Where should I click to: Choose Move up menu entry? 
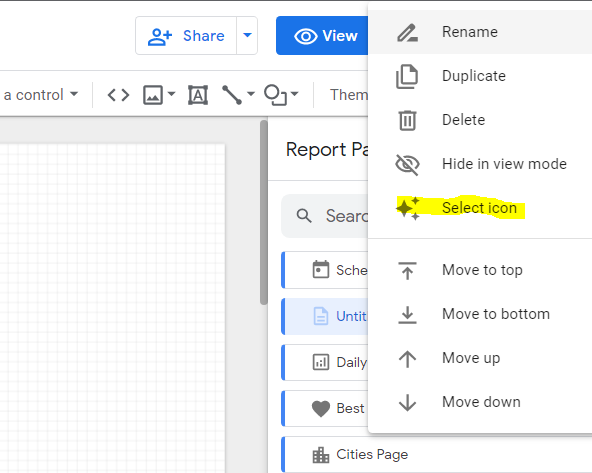[x=480, y=358]
